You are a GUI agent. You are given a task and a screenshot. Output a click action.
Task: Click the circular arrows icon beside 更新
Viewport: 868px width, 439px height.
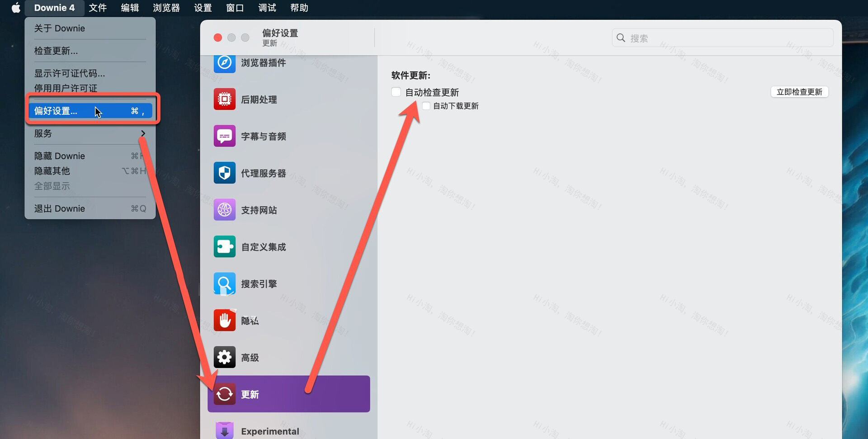point(224,394)
